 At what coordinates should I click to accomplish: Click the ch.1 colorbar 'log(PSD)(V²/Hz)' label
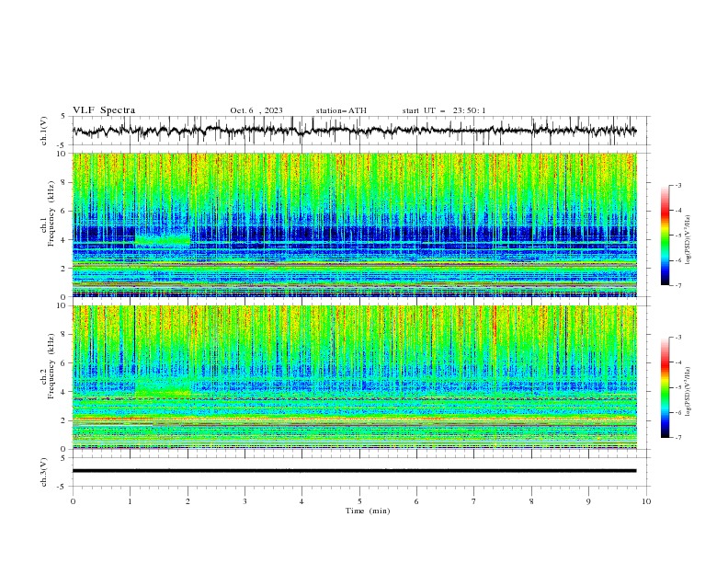tap(688, 240)
